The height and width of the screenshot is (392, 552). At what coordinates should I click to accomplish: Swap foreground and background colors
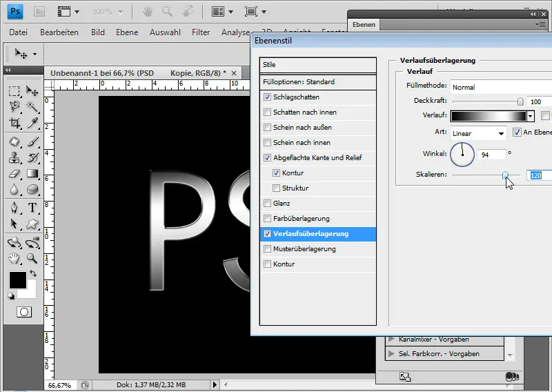click(33, 273)
